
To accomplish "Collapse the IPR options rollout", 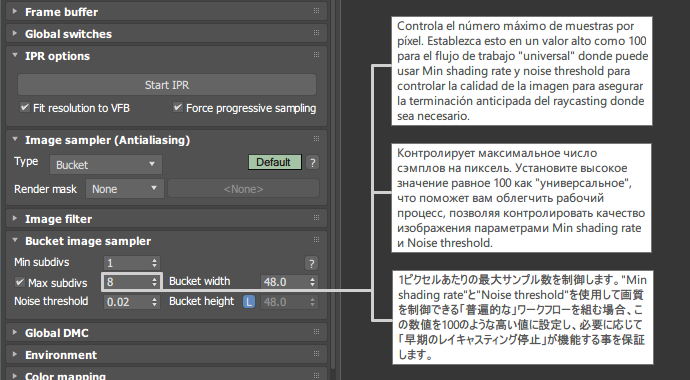I will pyautogui.click(x=166, y=56).
